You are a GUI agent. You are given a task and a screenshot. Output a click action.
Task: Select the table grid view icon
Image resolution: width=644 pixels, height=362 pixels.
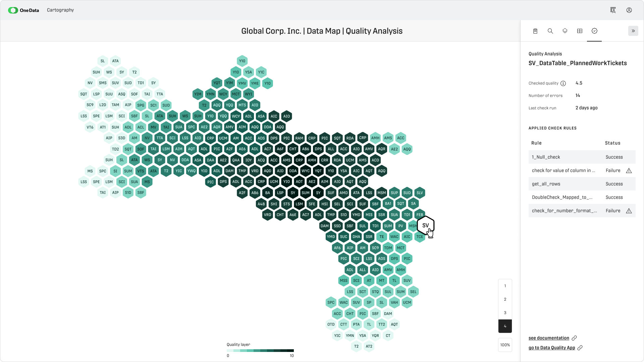(580, 31)
